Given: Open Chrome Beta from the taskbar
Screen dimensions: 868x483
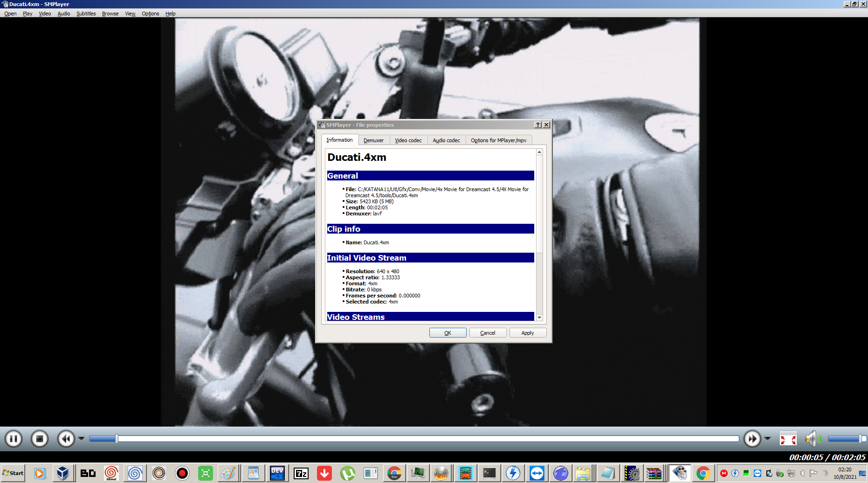Looking at the screenshot, I should [394, 474].
